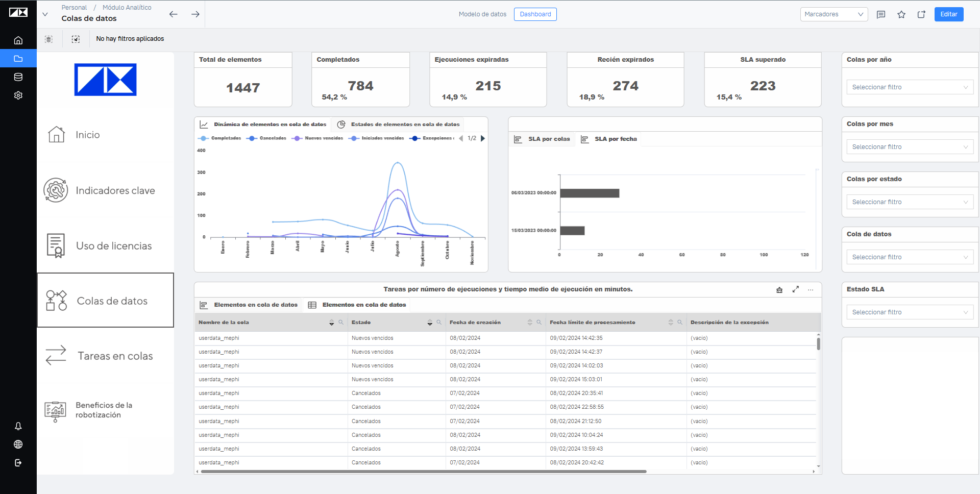Expand the Colas por estado filter dropdown
This screenshot has height=494, width=980.
[x=910, y=202]
